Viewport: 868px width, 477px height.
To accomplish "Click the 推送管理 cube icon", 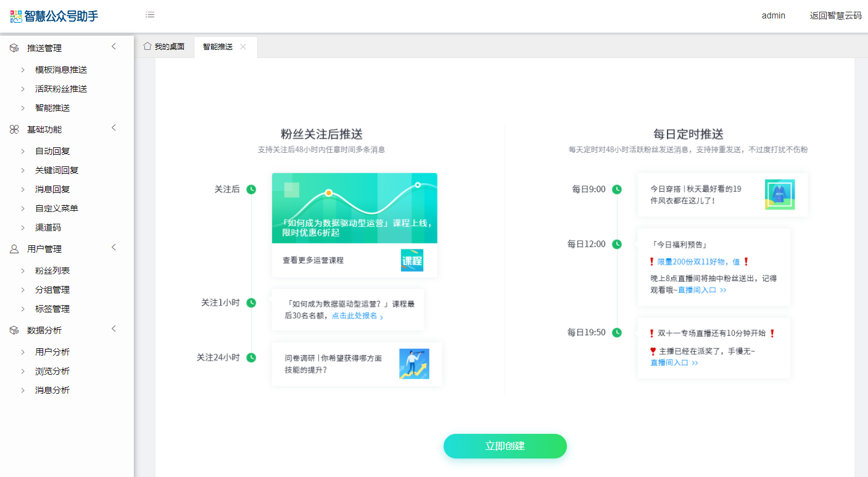I will 14,48.
